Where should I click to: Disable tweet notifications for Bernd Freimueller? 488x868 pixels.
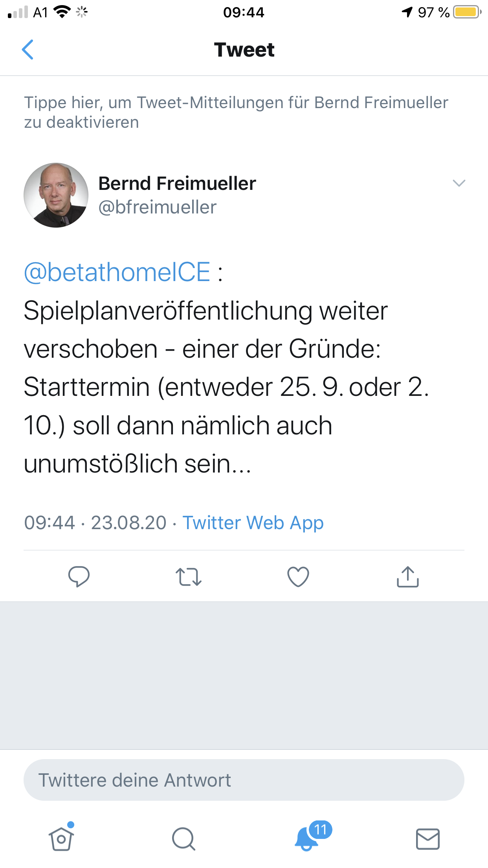[x=236, y=112]
